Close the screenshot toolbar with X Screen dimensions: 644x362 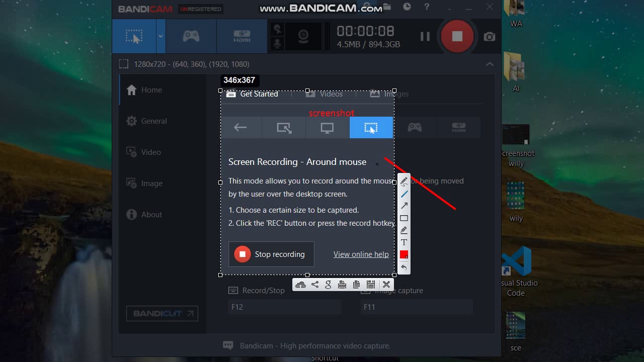(x=386, y=285)
